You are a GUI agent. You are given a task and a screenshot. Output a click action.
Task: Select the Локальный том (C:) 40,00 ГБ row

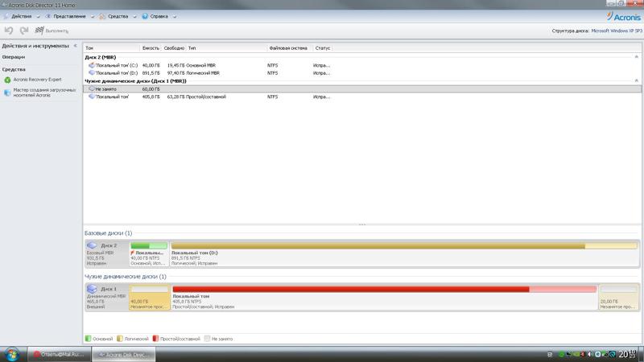[361, 65]
